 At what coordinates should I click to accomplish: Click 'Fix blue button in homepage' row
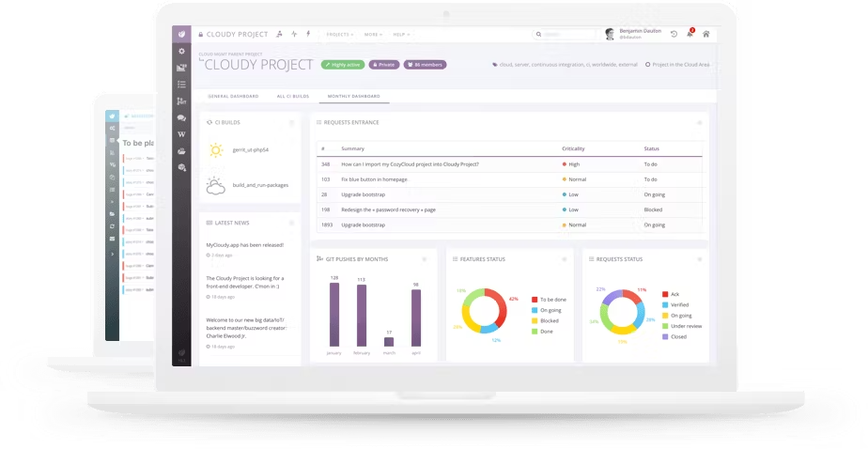509,179
